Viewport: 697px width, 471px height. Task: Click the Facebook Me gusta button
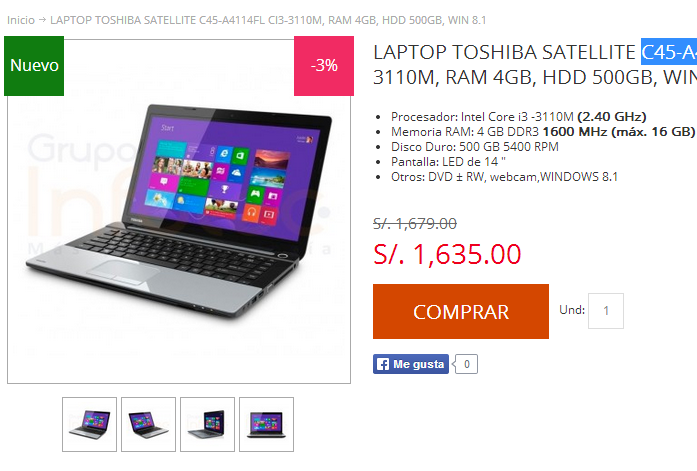coord(411,364)
